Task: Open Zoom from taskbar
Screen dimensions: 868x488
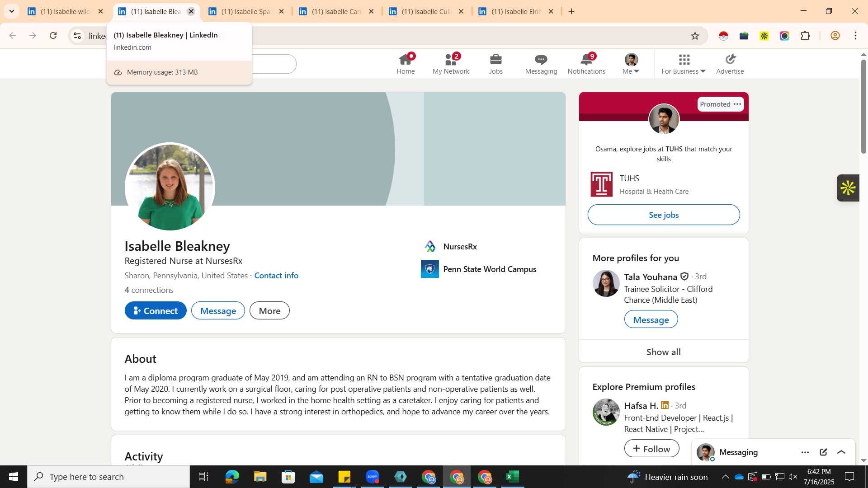Action: pyautogui.click(x=372, y=477)
